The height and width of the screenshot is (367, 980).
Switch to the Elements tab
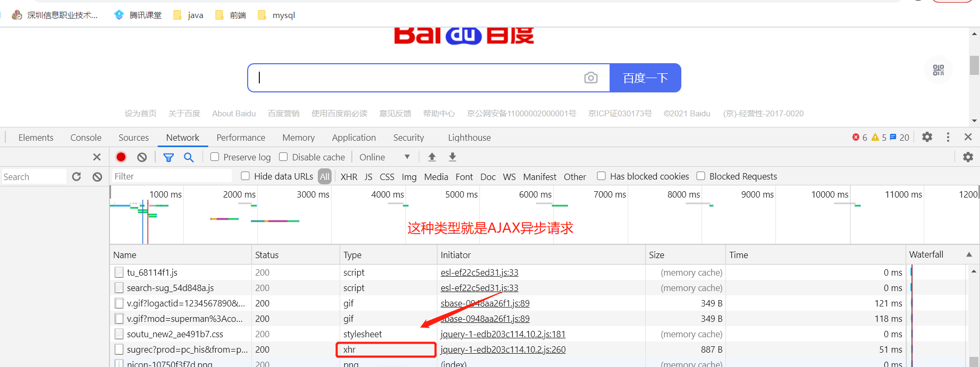click(36, 138)
